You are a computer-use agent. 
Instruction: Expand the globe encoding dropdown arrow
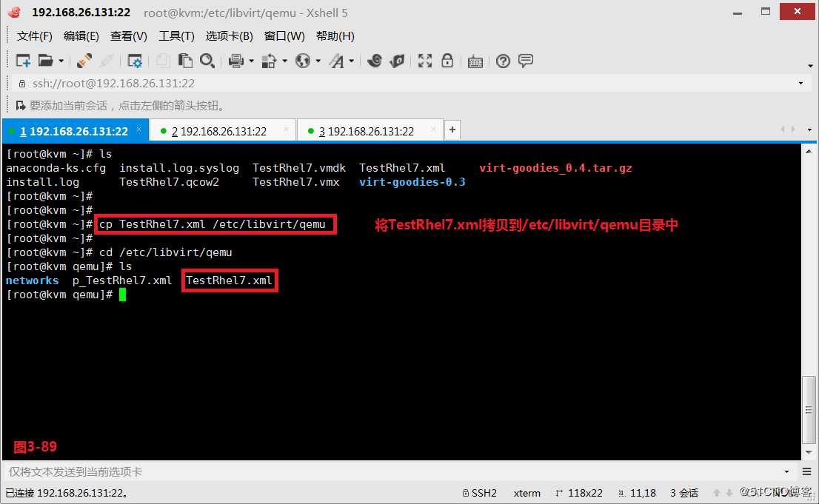(318, 61)
